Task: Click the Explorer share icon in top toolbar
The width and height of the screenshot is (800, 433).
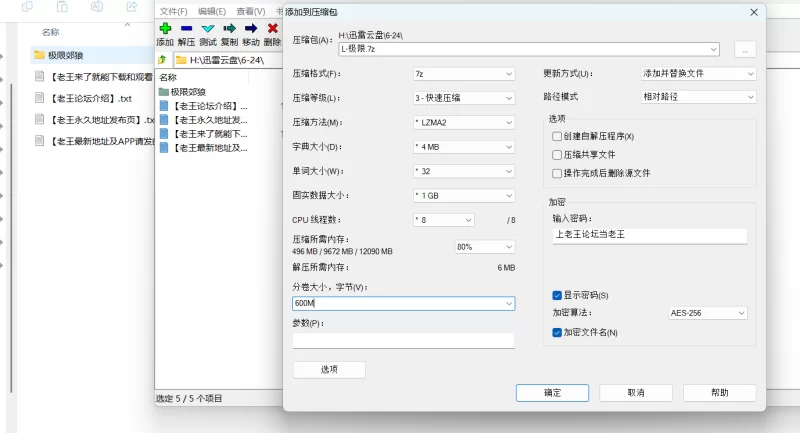Action: point(132,7)
